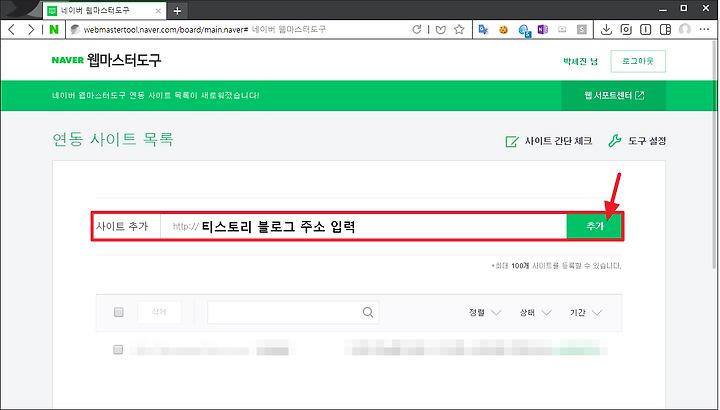This screenshot has height=410, width=720.
Task: Click the gray S extension icon
Action: [x=582, y=30]
